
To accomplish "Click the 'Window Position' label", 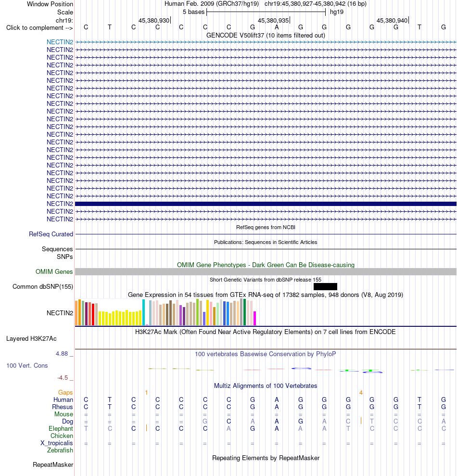I will 50,4.
